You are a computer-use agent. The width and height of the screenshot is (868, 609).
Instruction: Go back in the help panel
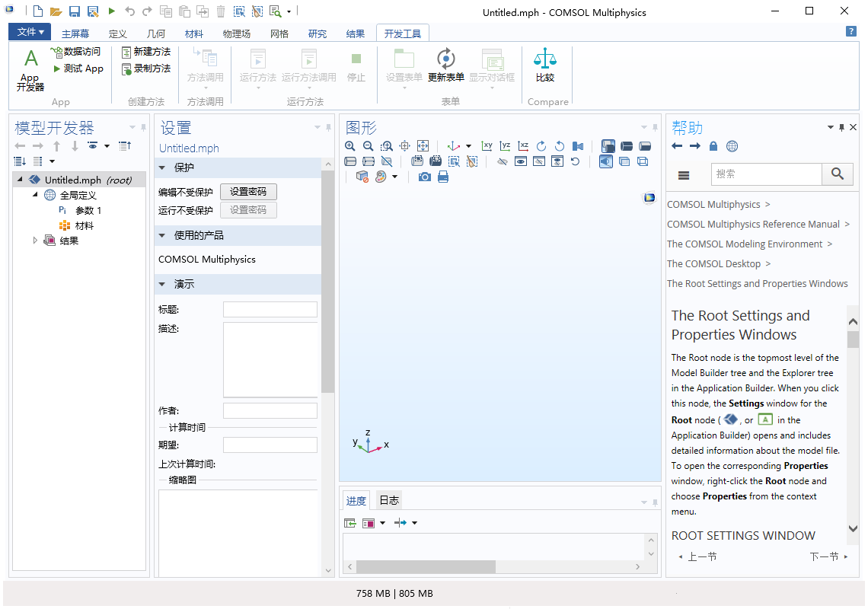point(676,146)
